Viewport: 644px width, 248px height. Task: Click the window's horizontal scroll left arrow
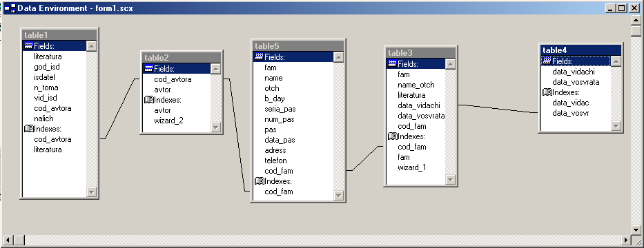click(8, 240)
